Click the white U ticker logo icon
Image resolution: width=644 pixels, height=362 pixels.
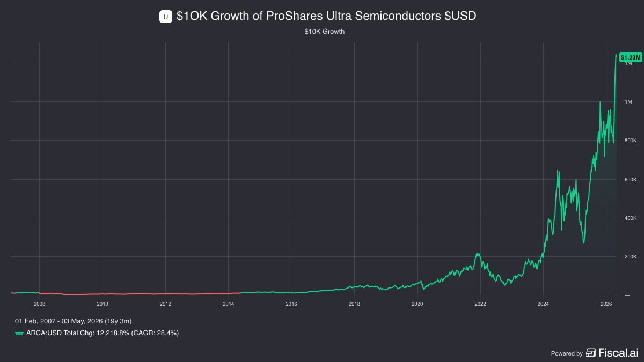click(165, 17)
